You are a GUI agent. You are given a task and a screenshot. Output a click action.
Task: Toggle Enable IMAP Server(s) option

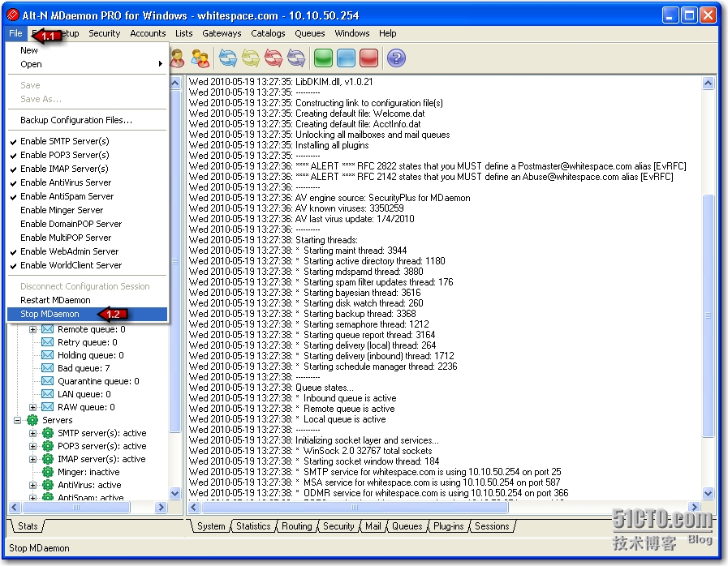click(88, 169)
